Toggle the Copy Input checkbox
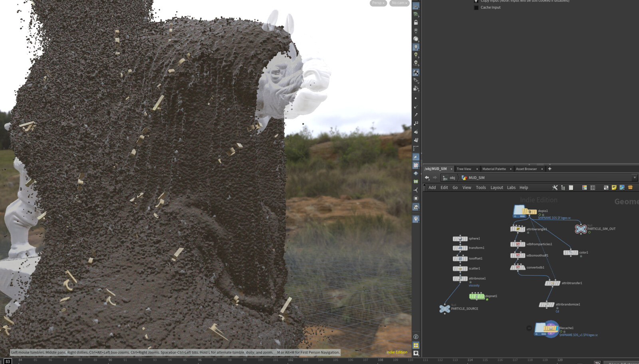 coord(476,1)
